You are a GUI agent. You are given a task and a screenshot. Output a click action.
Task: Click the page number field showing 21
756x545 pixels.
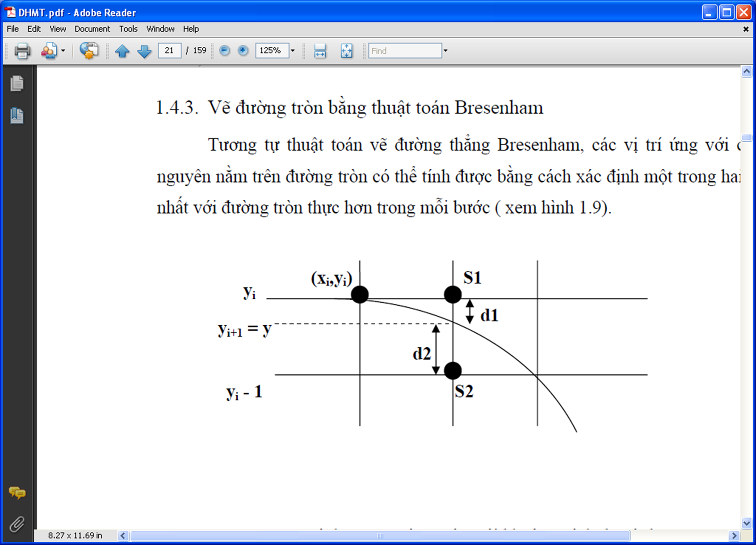169,51
